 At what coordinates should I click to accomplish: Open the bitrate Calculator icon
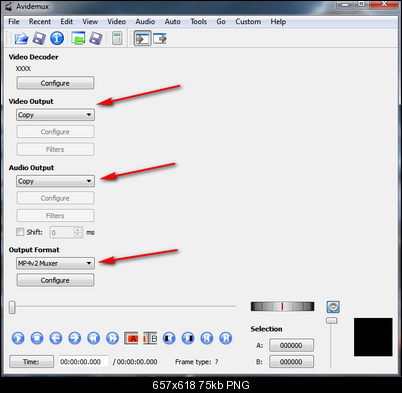click(x=117, y=38)
